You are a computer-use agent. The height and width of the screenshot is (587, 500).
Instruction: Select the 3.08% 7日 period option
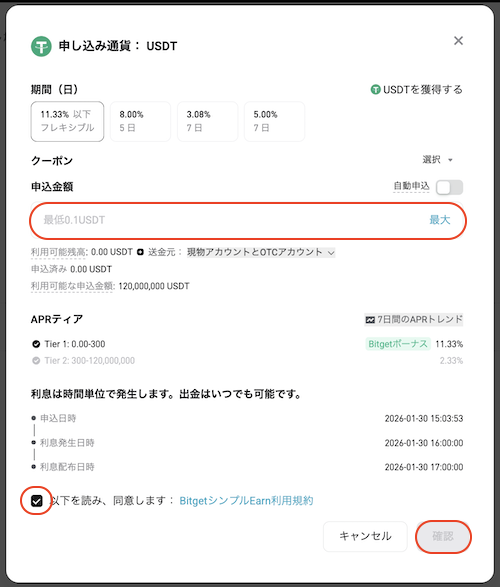point(207,121)
